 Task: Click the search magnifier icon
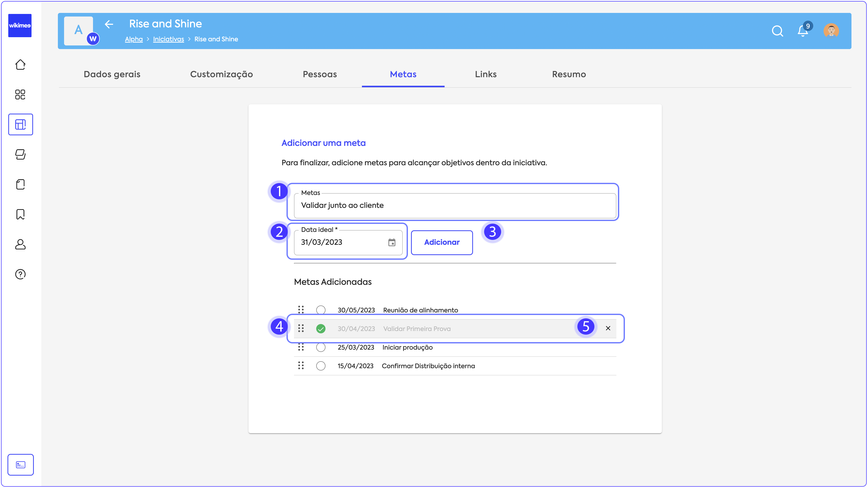[777, 31]
